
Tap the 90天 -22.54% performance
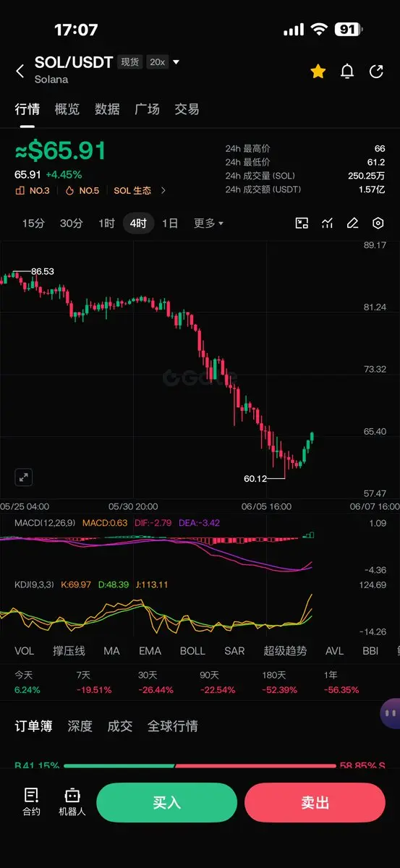(218, 682)
